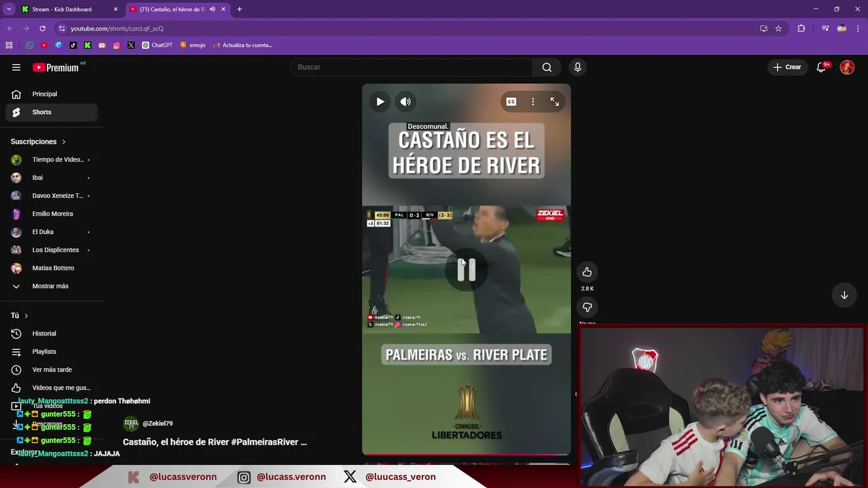The width and height of the screenshot is (868, 488).
Task: Click the Short's title text Castaño
Action: tap(214, 442)
